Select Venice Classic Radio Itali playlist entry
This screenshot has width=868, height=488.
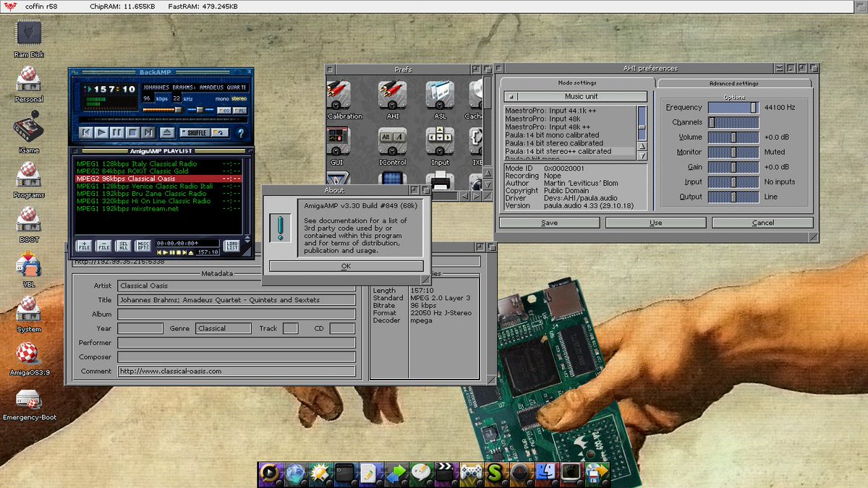pyautogui.click(x=158, y=186)
